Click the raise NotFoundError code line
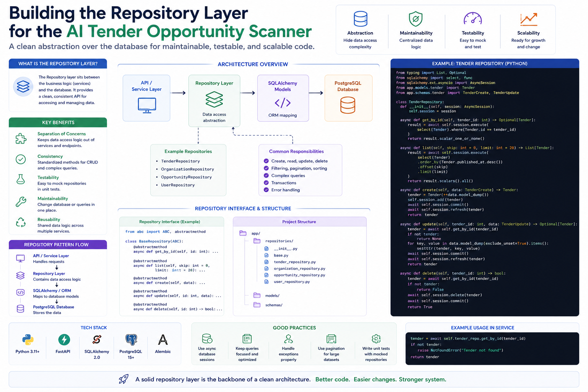Image resolution: width=588 pixels, height=392 pixels. (460, 350)
